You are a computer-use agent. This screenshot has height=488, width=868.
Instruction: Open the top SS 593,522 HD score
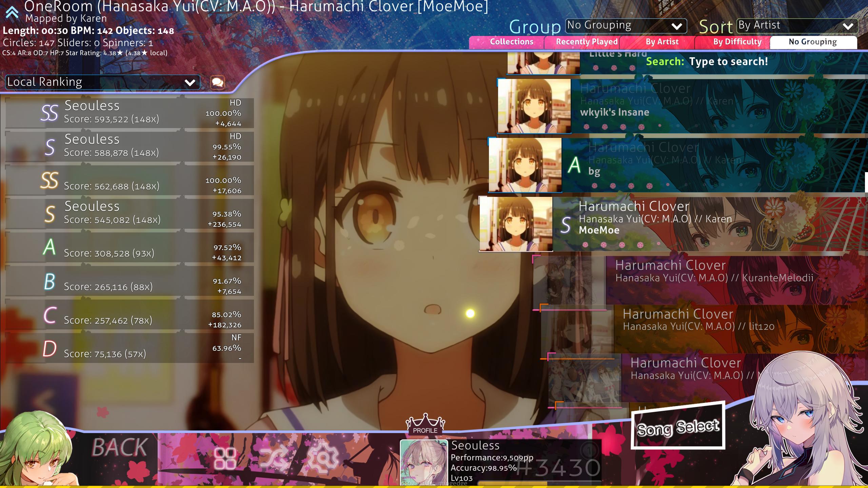[x=130, y=113]
